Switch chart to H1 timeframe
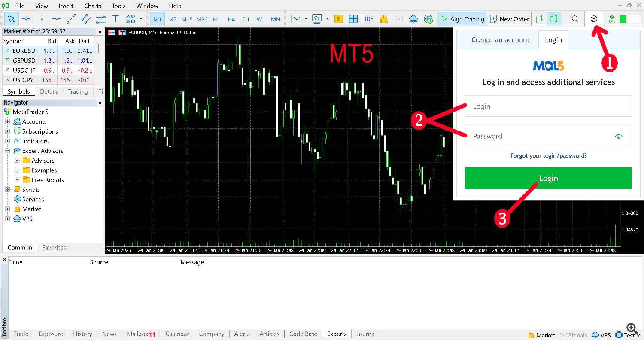The height and width of the screenshot is (340, 644). [x=216, y=19]
